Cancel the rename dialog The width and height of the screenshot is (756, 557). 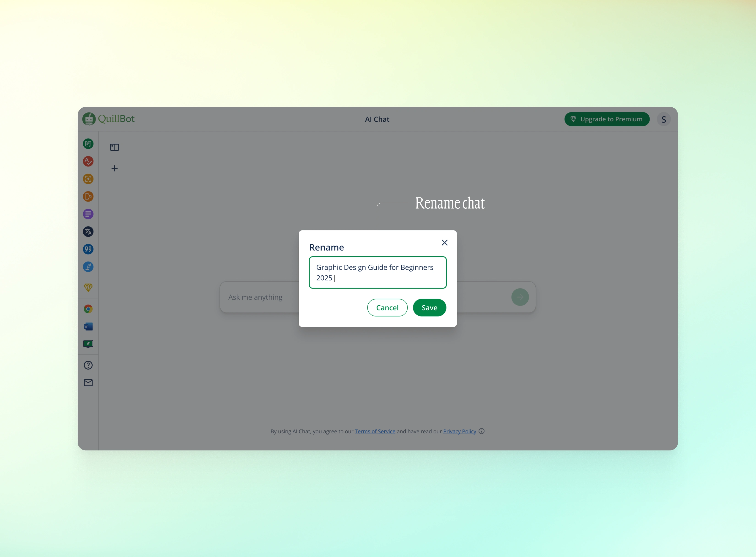pyautogui.click(x=387, y=308)
